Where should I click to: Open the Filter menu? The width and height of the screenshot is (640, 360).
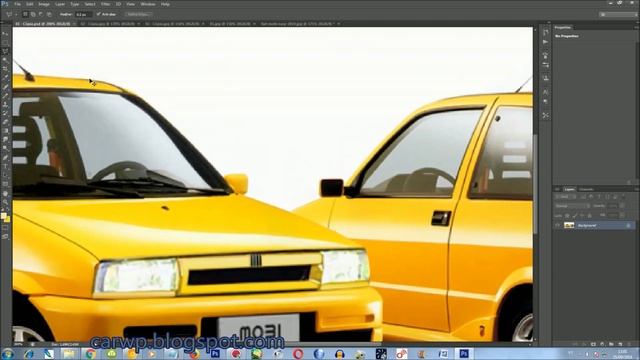click(x=105, y=4)
